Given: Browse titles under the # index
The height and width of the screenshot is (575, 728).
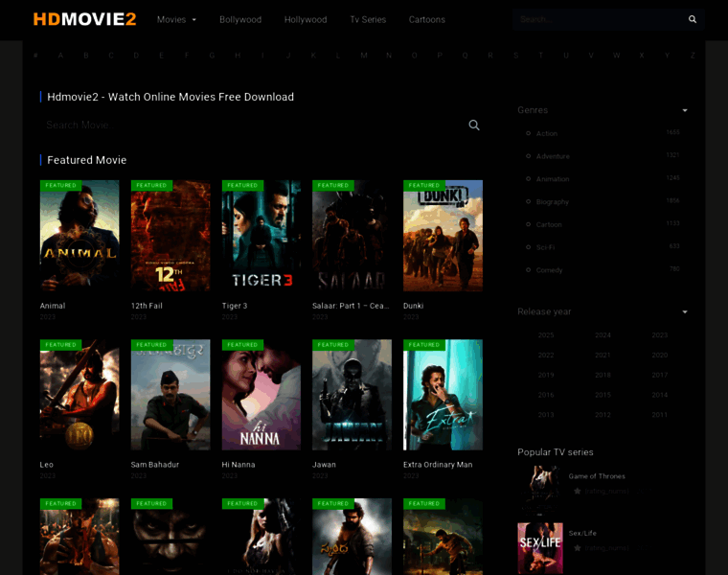Looking at the screenshot, I should [x=35, y=56].
